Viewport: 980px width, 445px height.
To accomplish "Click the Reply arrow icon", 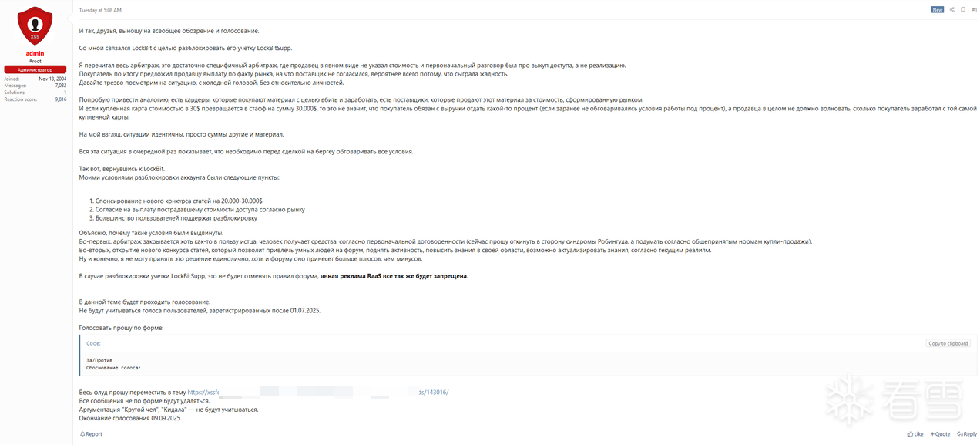I will point(959,434).
